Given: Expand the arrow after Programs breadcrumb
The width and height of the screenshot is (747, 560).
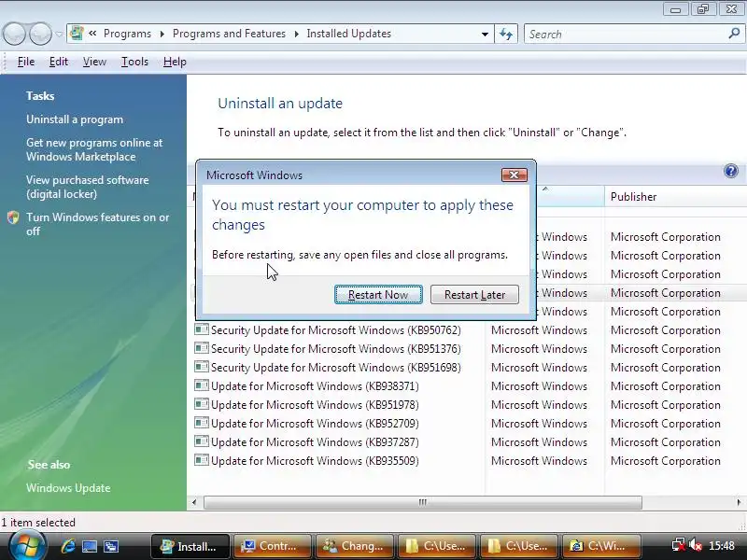Looking at the screenshot, I should (162, 35).
